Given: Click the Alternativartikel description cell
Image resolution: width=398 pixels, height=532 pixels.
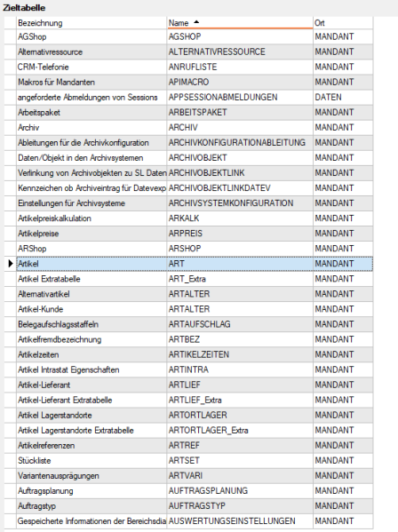Looking at the screenshot, I should tap(92, 294).
